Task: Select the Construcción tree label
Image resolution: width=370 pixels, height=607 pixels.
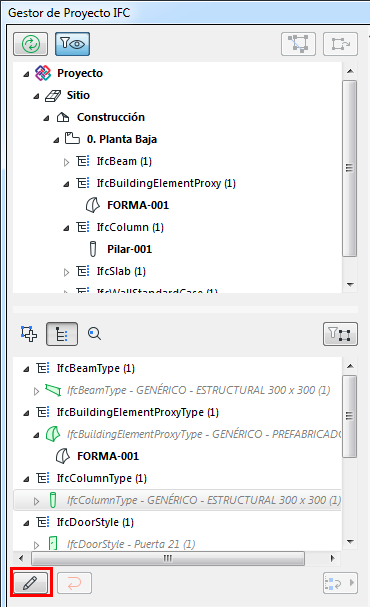Action: click(x=111, y=117)
